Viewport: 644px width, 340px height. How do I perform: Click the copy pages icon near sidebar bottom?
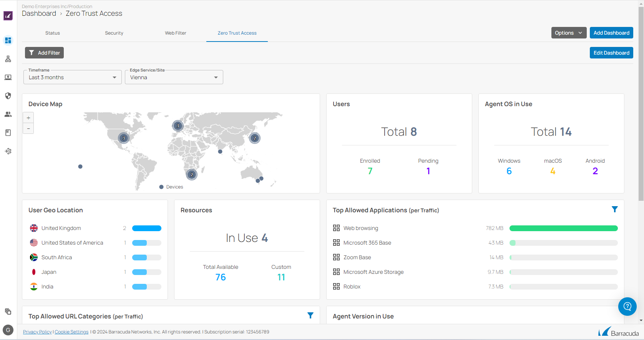coord(8,312)
